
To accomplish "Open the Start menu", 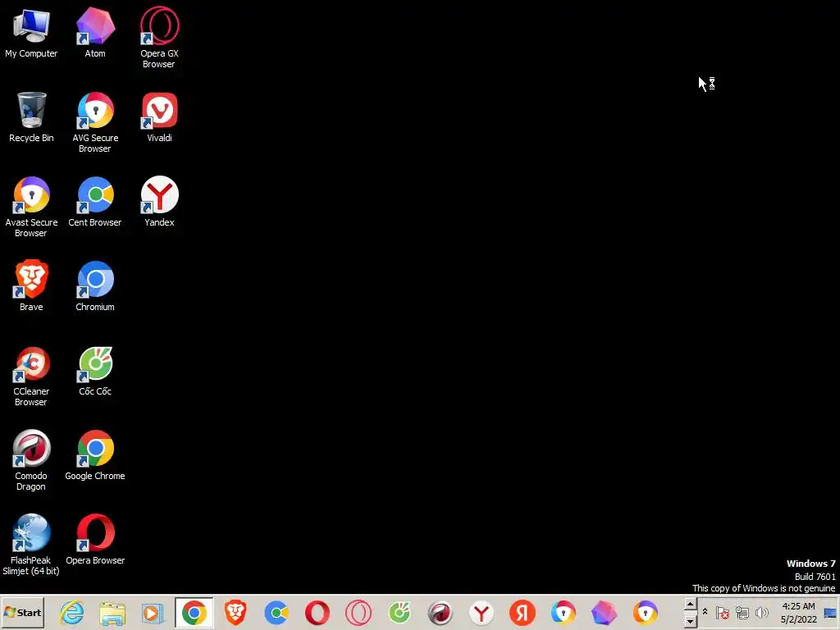I will coord(22,613).
